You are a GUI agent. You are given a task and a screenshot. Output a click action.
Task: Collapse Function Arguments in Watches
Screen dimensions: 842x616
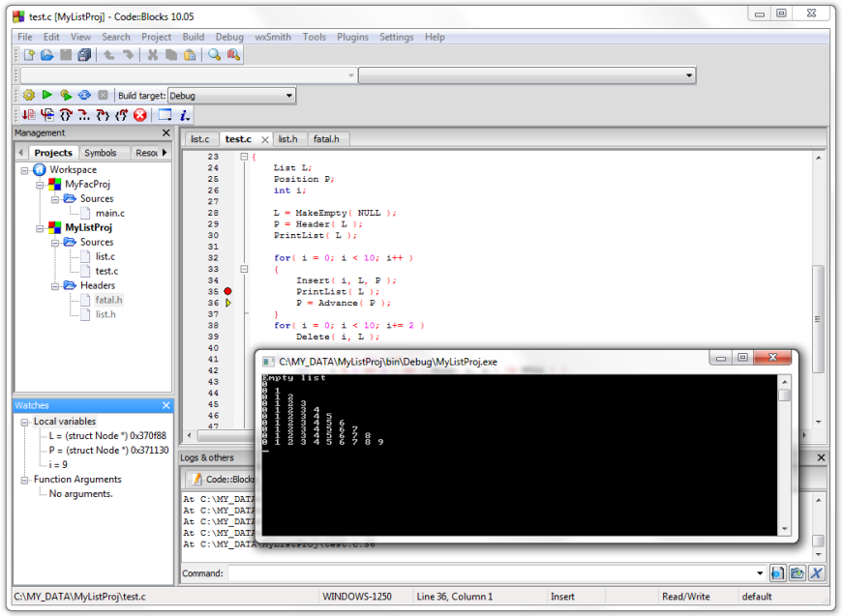click(25, 481)
